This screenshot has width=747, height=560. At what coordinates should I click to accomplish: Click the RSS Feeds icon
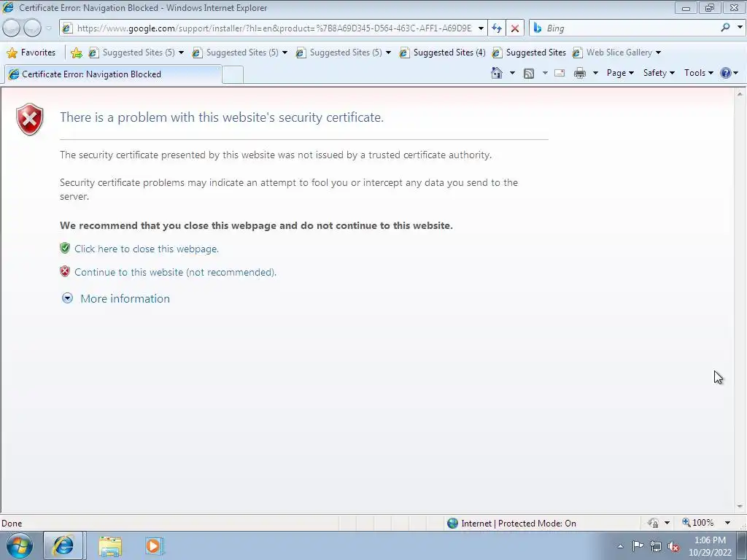tap(528, 73)
